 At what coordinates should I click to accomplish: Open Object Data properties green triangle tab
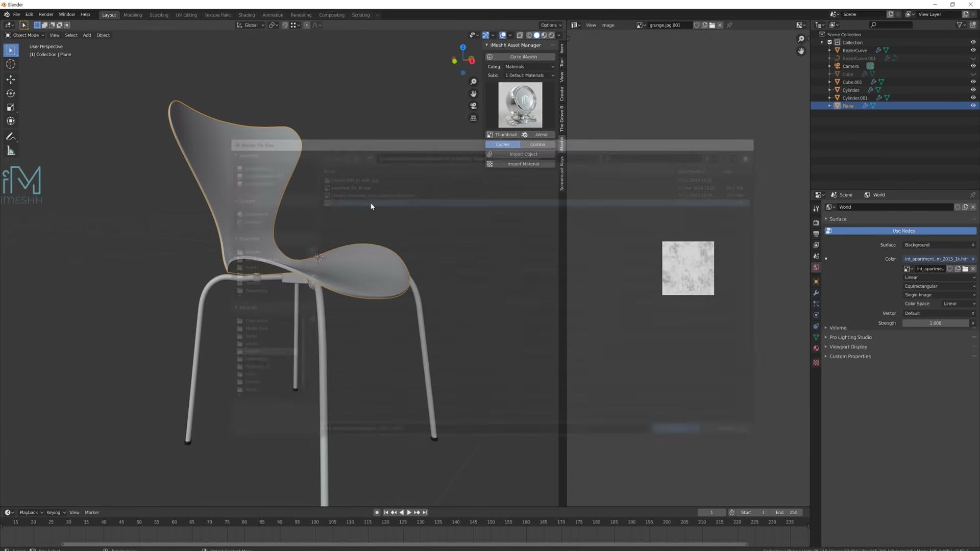point(816,337)
